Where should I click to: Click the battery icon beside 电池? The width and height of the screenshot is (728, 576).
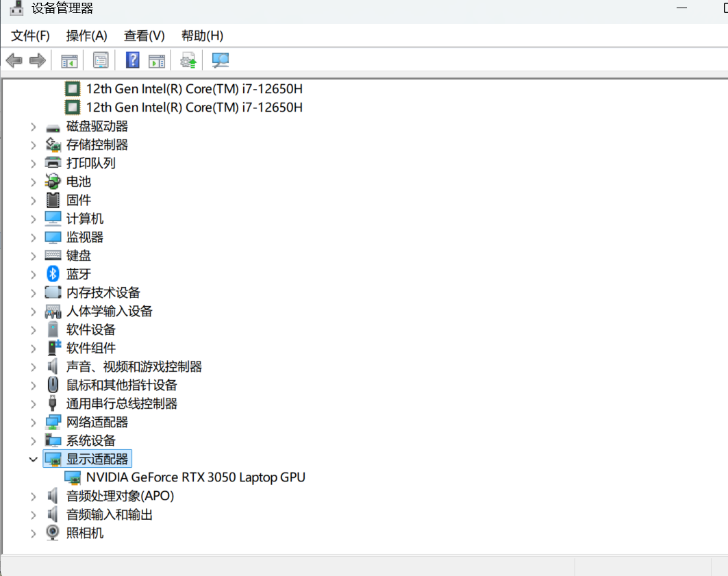tap(53, 181)
